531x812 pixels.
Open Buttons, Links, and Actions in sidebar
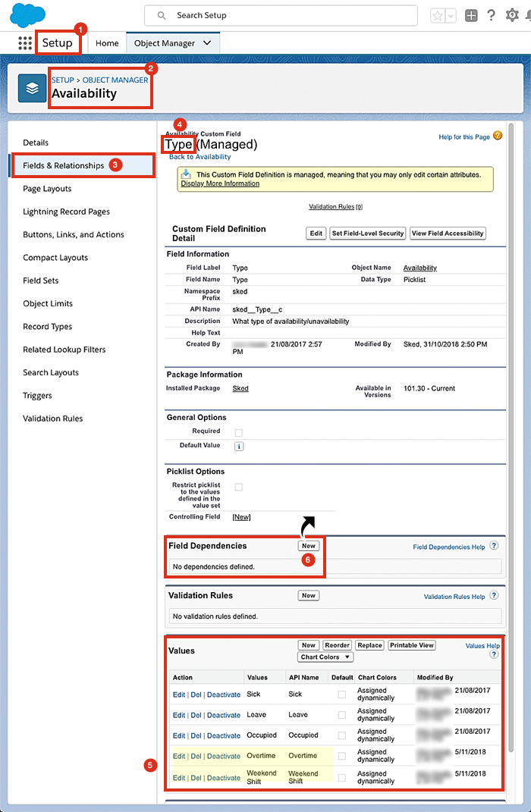pos(74,234)
